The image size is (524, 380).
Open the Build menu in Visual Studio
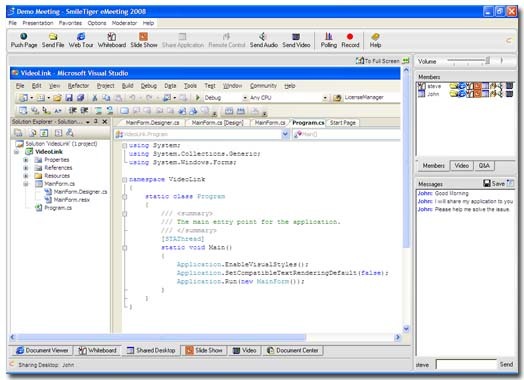127,86
